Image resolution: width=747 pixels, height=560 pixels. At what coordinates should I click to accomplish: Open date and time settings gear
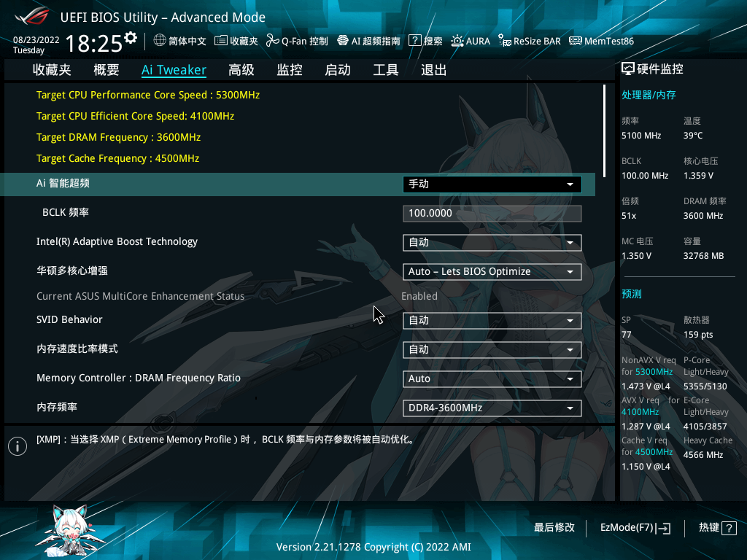(130, 38)
